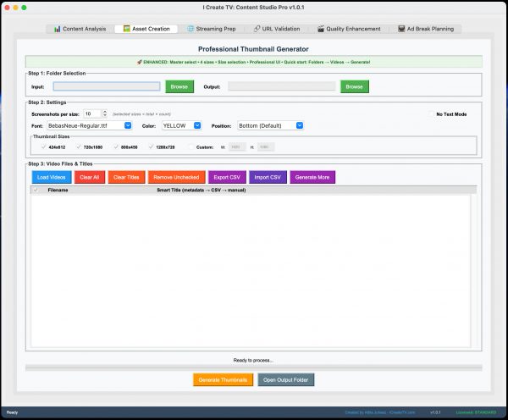This screenshot has width=508, height=420.
Task: Enable the Custom thumbnail size checkbox
Action: pos(189,146)
